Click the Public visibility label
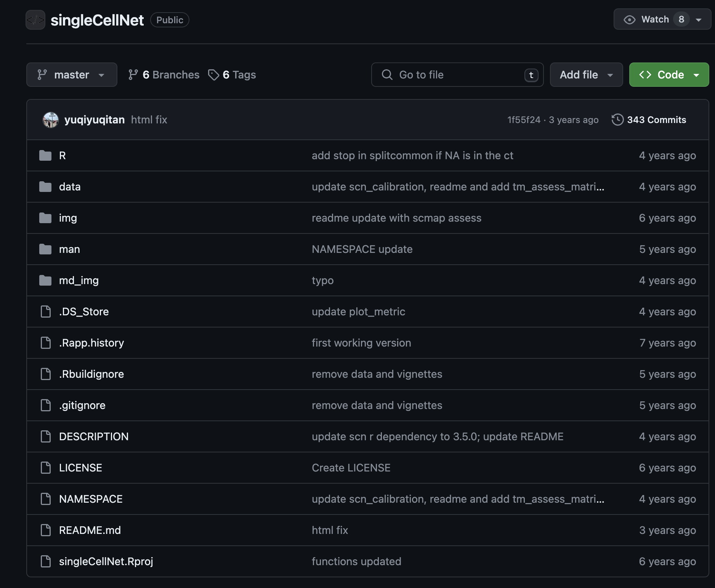This screenshot has width=715, height=588. (170, 20)
